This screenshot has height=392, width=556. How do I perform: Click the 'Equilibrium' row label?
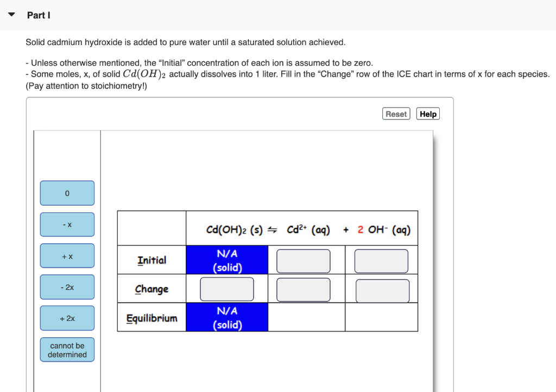pos(152,318)
